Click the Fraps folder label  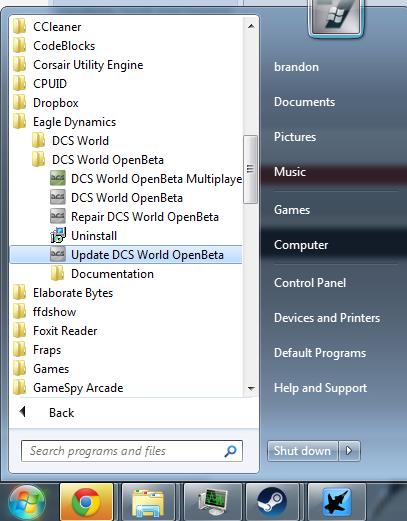pos(47,350)
